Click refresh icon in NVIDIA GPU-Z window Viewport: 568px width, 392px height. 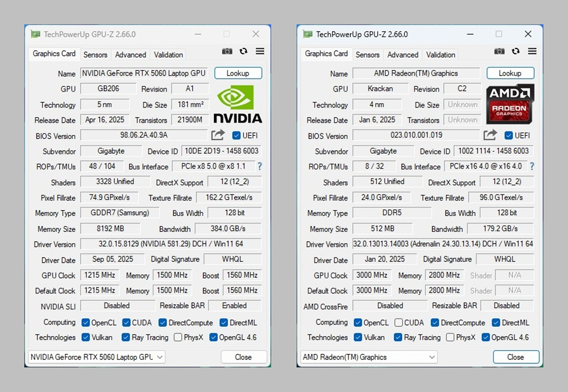coord(244,51)
